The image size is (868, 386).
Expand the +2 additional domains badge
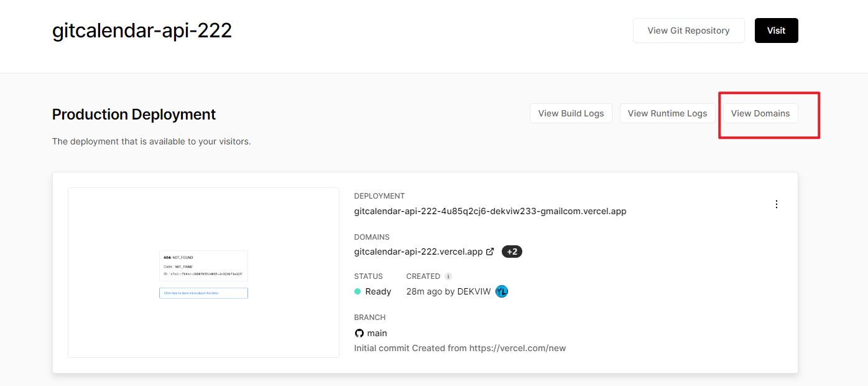coord(512,252)
